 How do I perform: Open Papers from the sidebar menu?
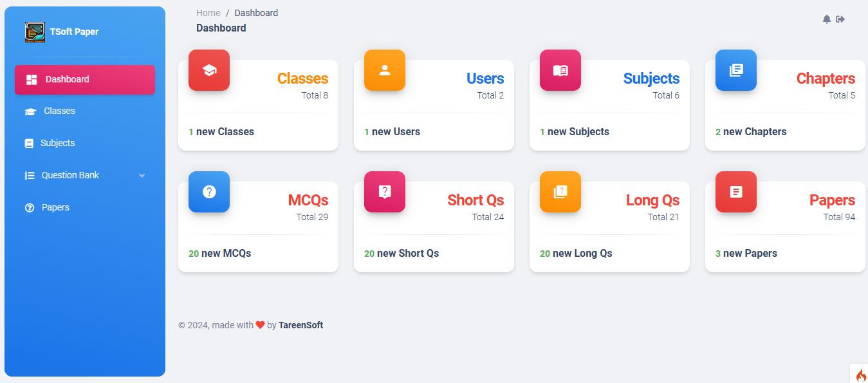point(55,207)
